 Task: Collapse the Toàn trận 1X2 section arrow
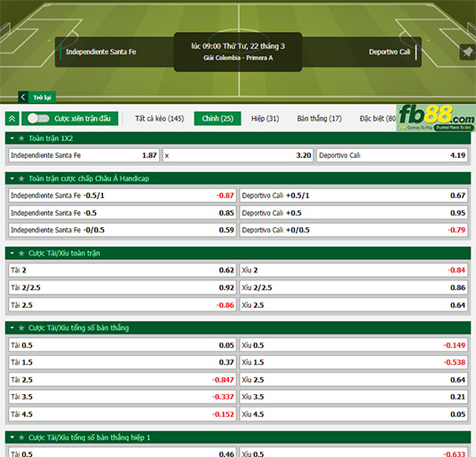point(12,138)
